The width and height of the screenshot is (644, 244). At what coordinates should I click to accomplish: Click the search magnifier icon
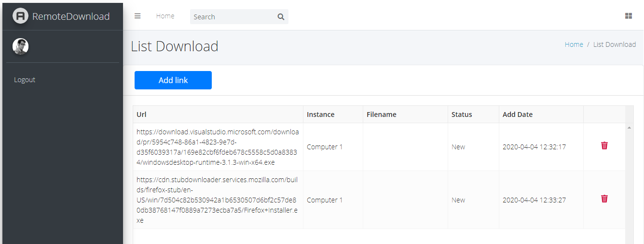(x=281, y=17)
